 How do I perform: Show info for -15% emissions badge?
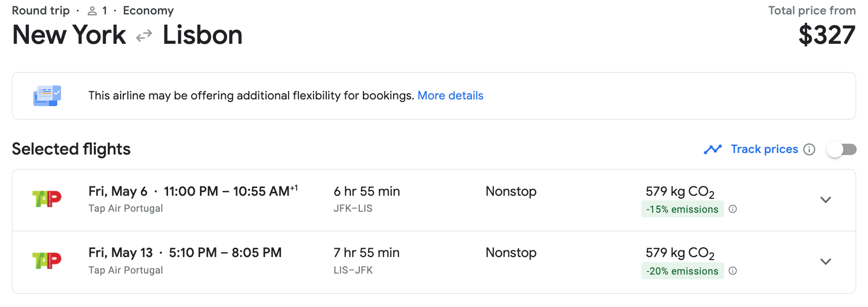point(733,209)
